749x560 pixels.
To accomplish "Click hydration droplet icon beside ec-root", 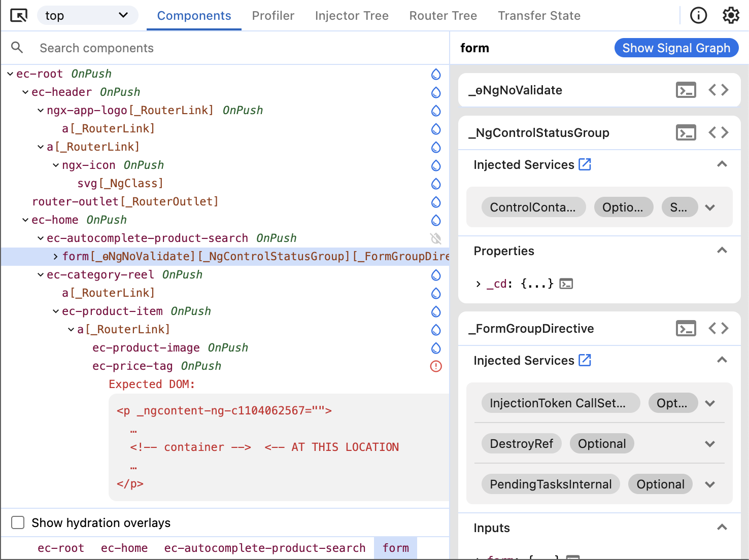I will (x=436, y=74).
